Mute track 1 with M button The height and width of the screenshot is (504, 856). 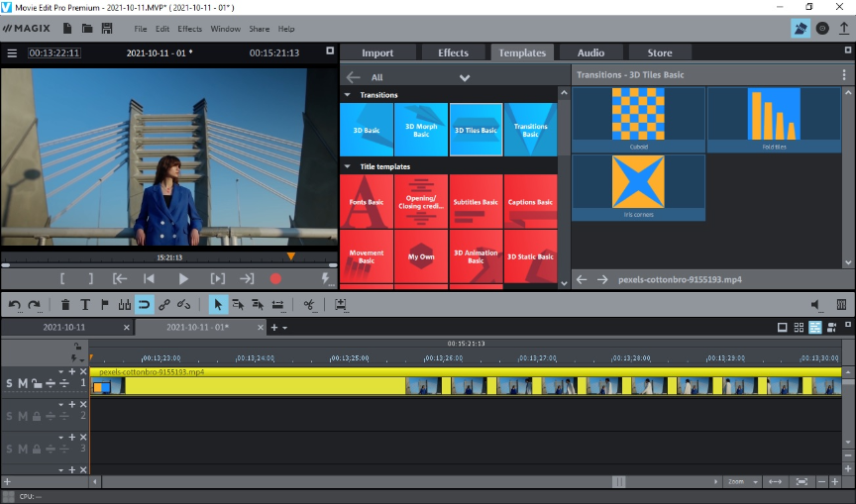pos(23,383)
